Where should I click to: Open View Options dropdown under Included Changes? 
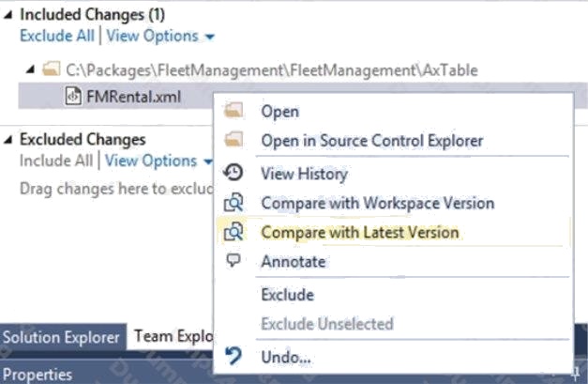point(160,36)
